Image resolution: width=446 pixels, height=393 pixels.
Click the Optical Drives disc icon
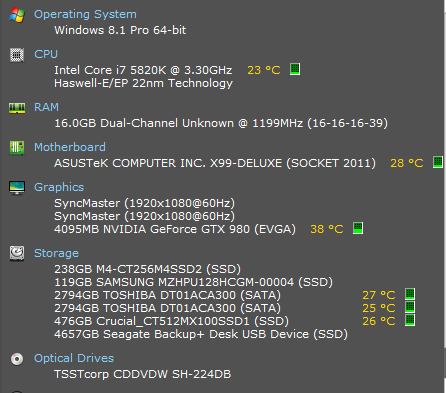(17, 359)
